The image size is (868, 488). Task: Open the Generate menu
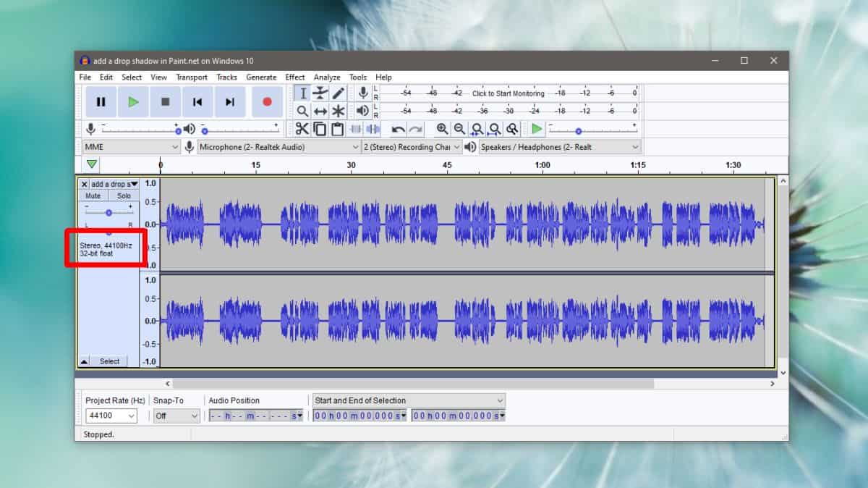(261, 77)
